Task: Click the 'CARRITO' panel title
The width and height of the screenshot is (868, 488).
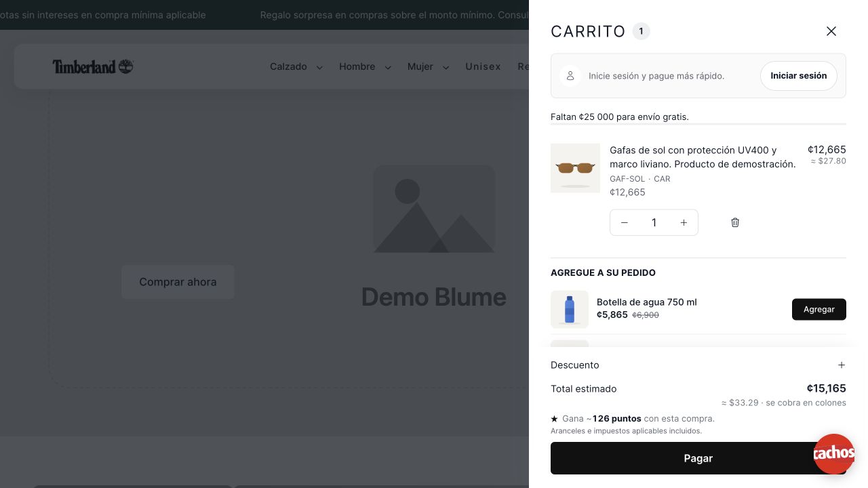Action: [588, 31]
